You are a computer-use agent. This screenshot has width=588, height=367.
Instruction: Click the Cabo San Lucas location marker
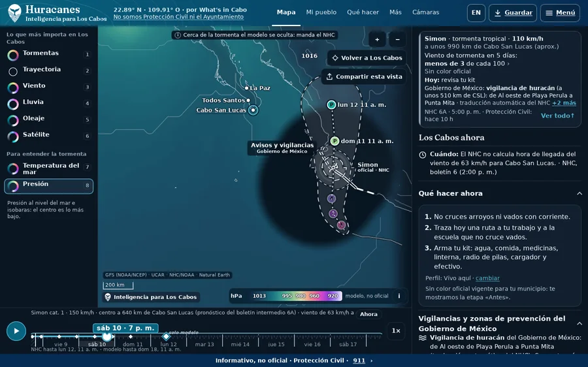253,110
